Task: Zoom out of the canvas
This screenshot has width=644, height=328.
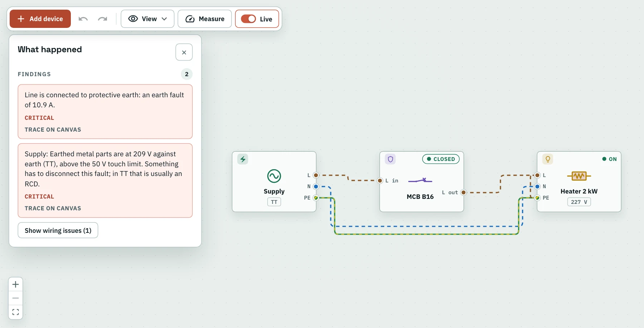Action: [16, 298]
